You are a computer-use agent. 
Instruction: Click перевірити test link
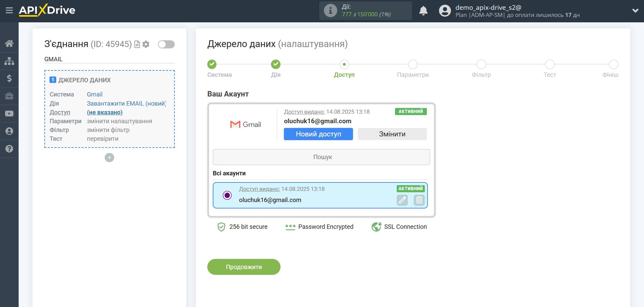tap(103, 139)
